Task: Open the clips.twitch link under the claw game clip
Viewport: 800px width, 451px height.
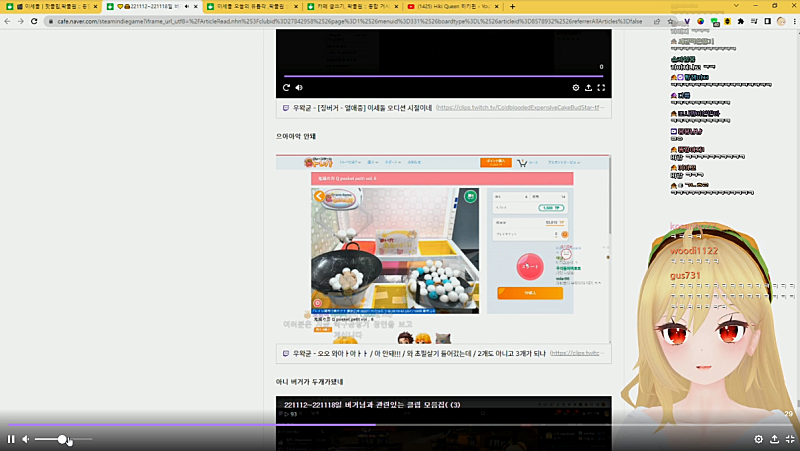Action: [577, 353]
